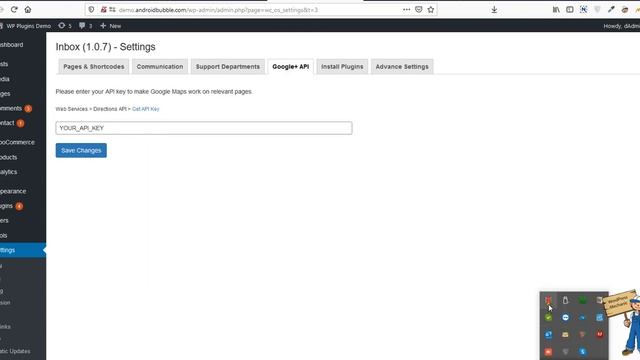This screenshot has width=640, height=360.
Task: Follow the Get API Key link
Action: click(146, 109)
